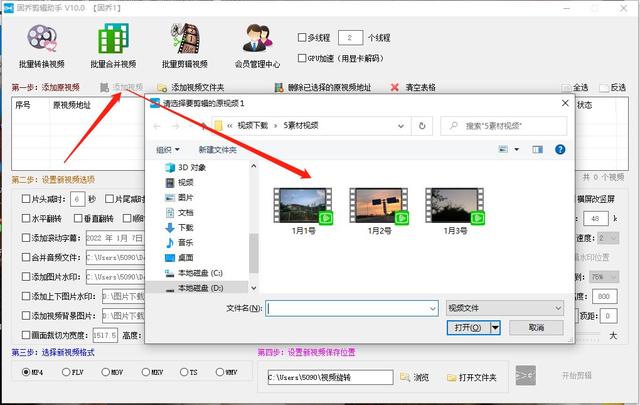The width and height of the screenshot is (640, 405).
Task: Toggle 垂直翻转 checkbox
Action: pyautogui.click(x=78, y=218)
